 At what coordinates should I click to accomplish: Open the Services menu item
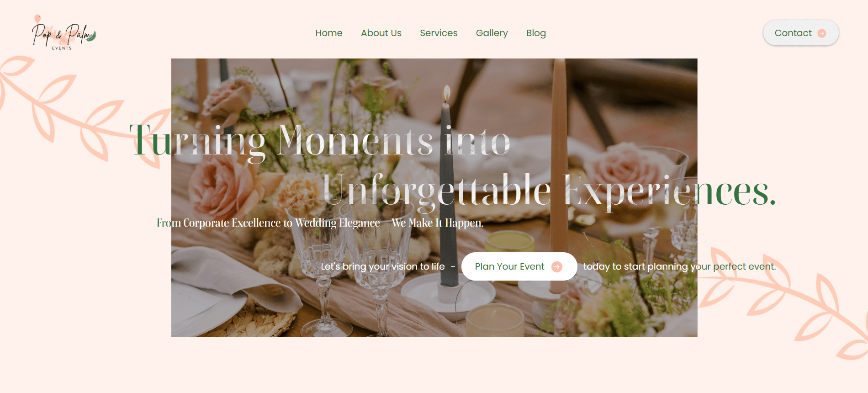(x=439, y=33)
